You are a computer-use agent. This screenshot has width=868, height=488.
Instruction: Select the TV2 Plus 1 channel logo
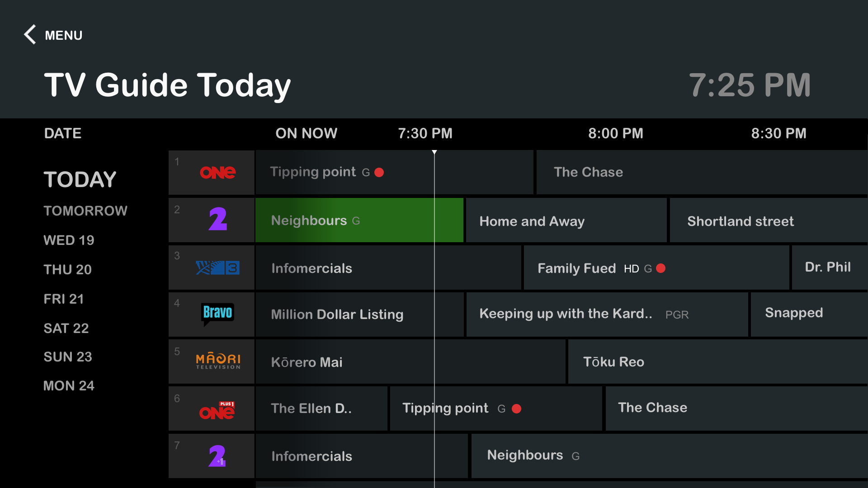pos(217,456)
